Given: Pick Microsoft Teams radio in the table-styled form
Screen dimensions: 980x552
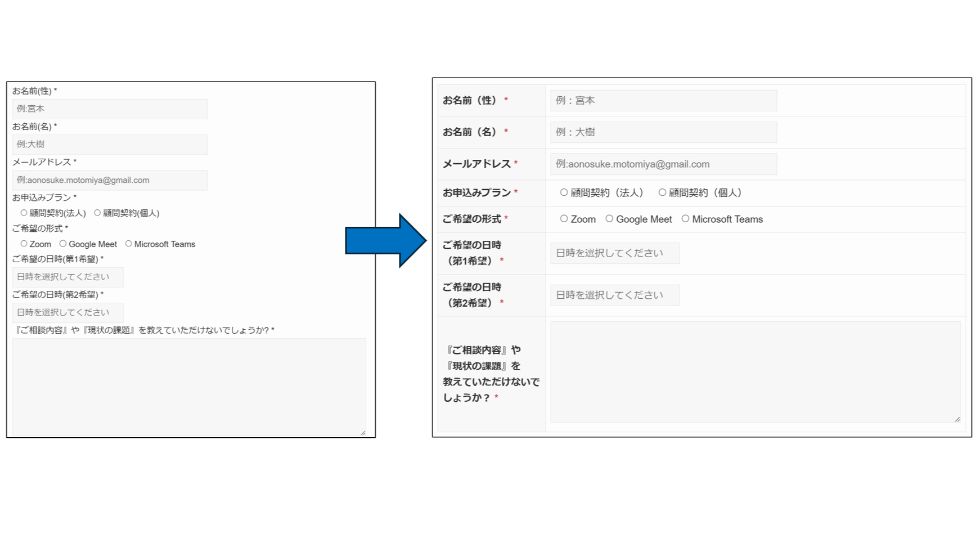Looking at the screenshot, I should click(x=685, y=219).
